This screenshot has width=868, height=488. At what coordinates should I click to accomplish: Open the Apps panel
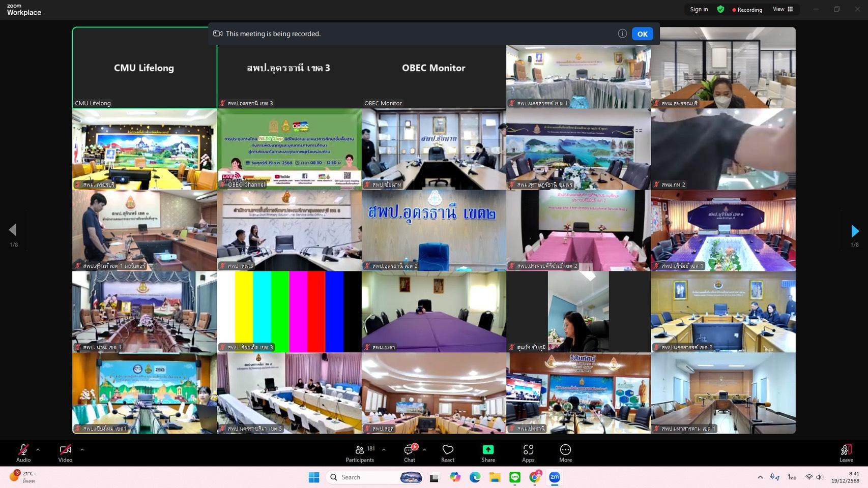[x=528, y=452]
